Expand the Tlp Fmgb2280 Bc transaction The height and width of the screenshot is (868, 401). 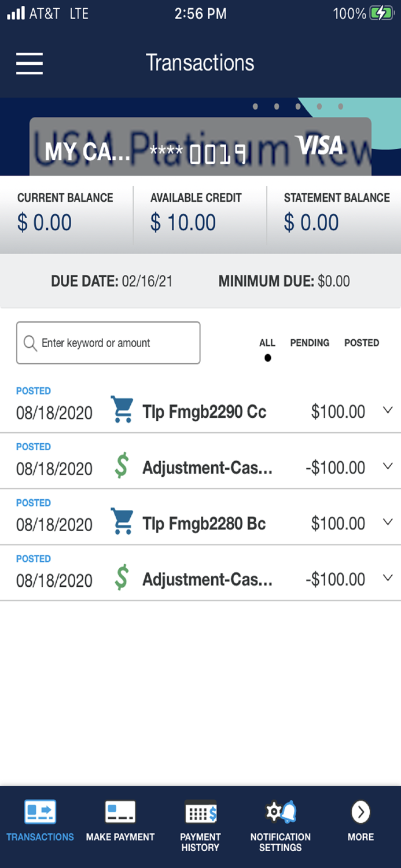coord(387,521)
